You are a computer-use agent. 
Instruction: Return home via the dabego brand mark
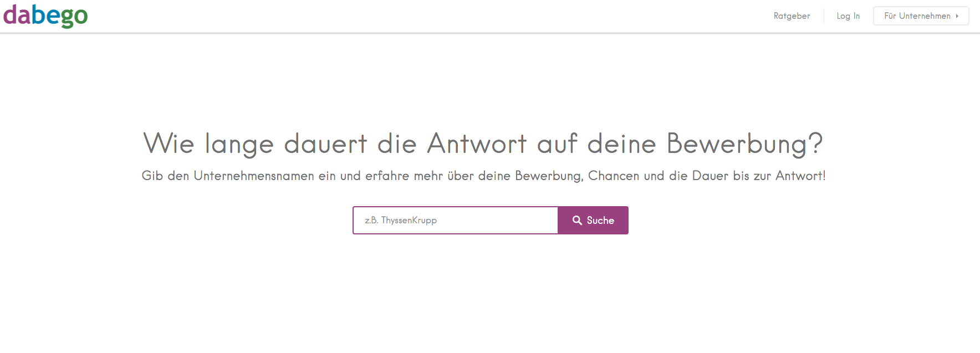pyautogui.click(x=45, y=16)
